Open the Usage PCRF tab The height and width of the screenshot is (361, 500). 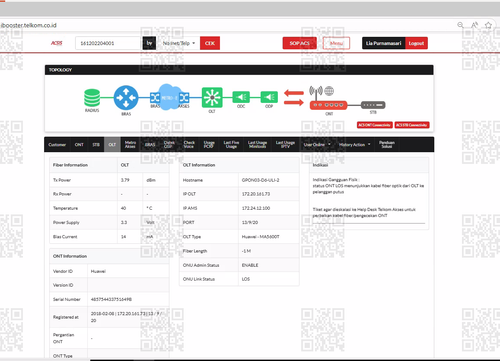pos(209,144)
